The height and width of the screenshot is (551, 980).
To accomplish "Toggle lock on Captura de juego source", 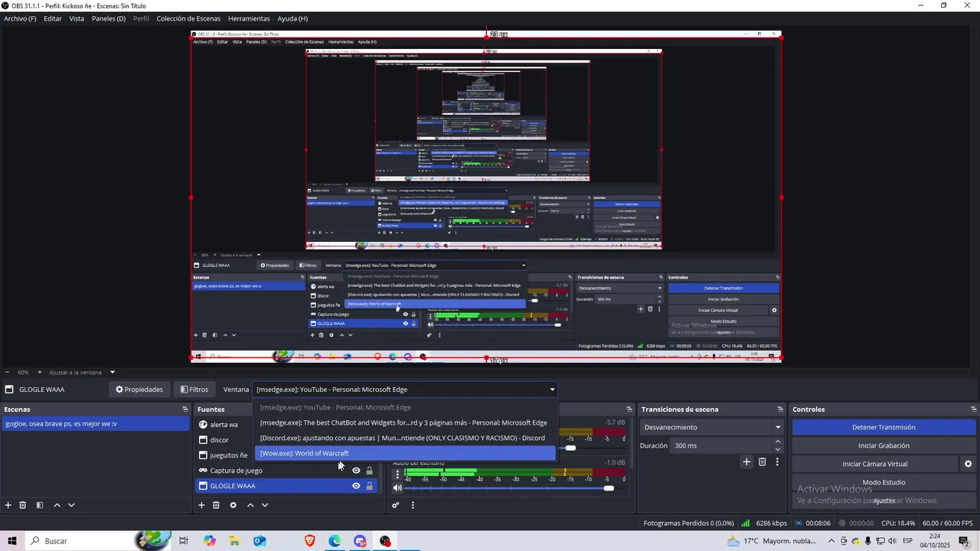I will tap(369, 471).
